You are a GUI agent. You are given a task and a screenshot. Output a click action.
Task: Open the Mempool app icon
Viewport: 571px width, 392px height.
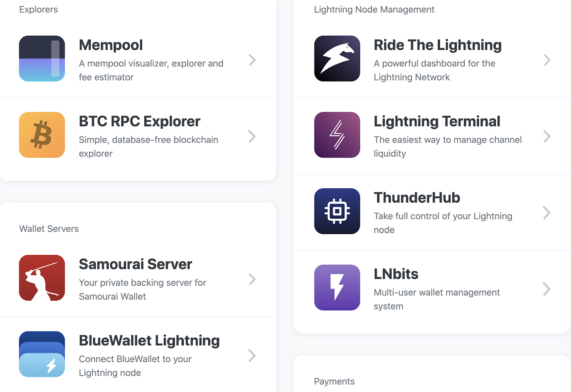[42, 58]
